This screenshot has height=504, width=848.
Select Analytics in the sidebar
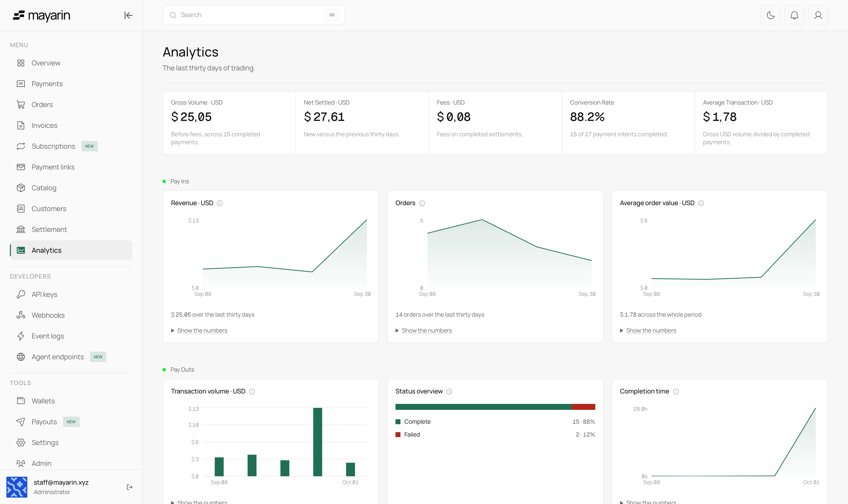coord(71,250)
